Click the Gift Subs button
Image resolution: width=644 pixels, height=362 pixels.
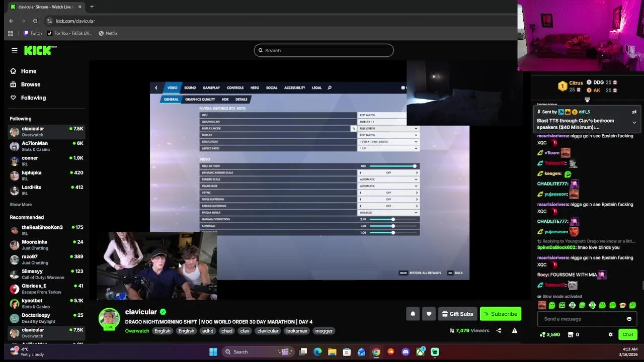tap(457, 314)
